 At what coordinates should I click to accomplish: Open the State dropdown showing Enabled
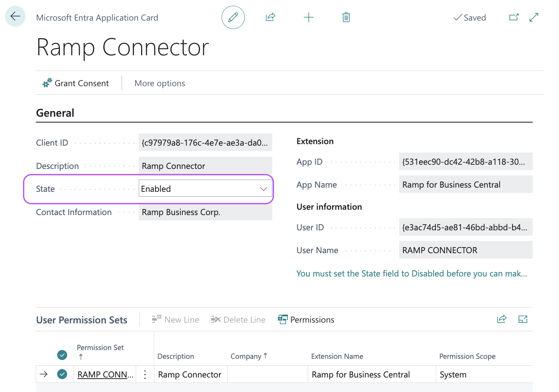[206, 188]
